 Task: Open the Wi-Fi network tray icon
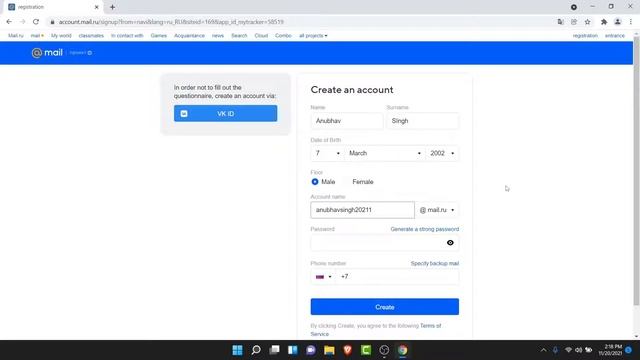point(568,350)
